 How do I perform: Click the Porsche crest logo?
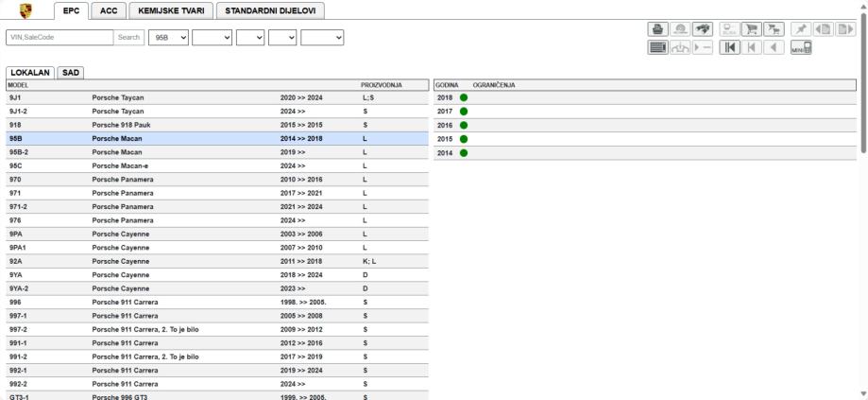(x=26, y=10)
